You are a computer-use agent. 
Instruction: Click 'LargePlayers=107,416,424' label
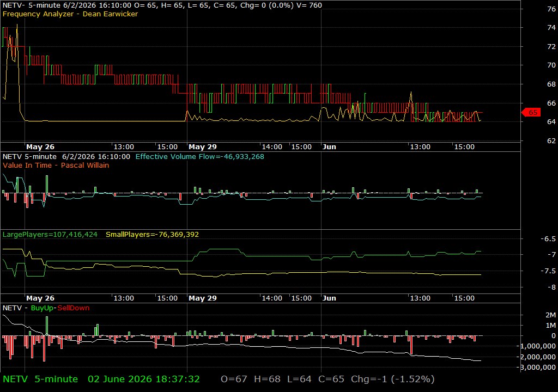(x=50, y=235)
